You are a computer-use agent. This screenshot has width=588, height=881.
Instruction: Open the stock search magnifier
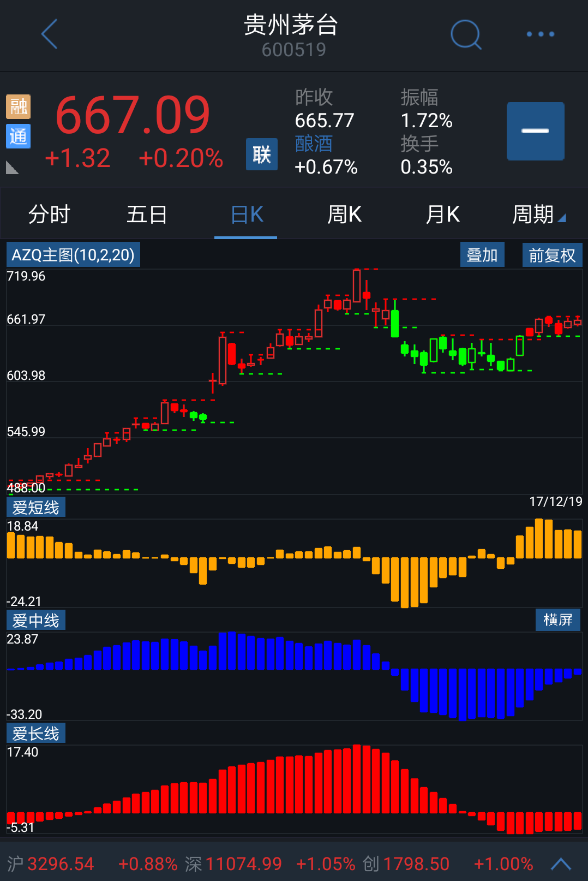tap(466, 34)
